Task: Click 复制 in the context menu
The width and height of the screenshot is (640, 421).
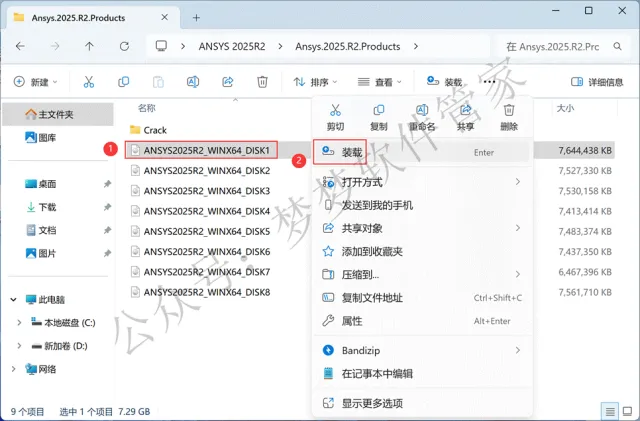Action: tap(378, 117)
